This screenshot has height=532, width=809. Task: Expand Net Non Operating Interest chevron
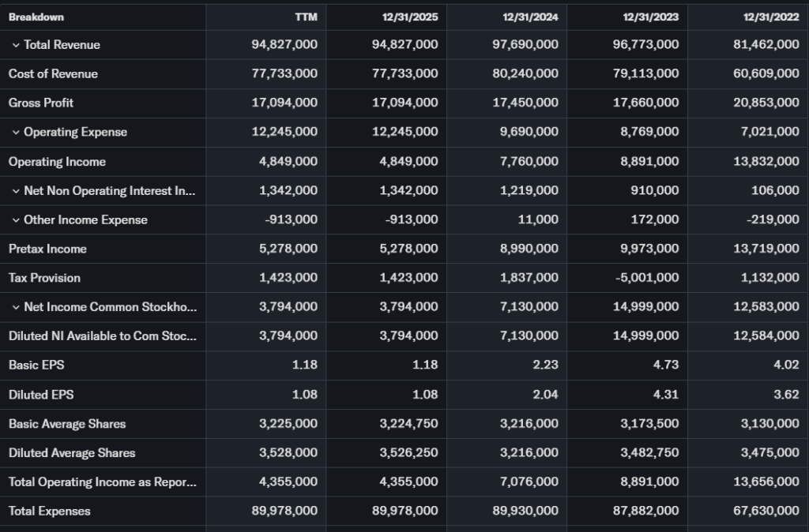pyautogui.click(x=16, y=191)
